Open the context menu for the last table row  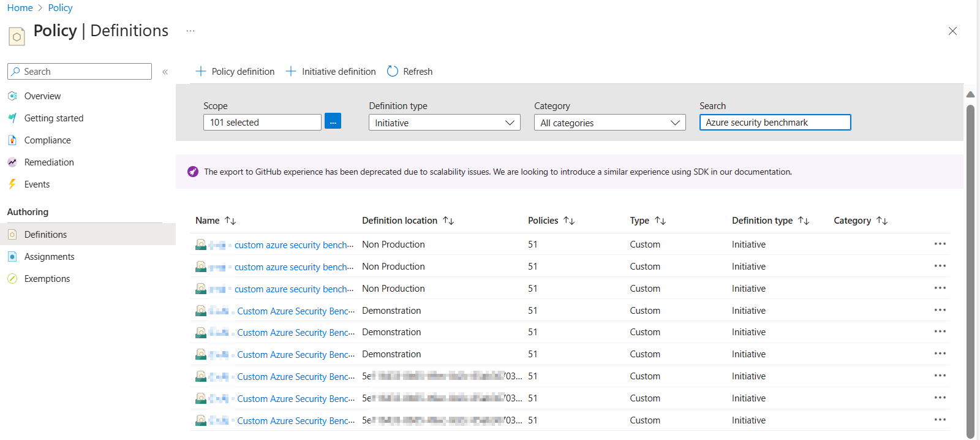940,420
